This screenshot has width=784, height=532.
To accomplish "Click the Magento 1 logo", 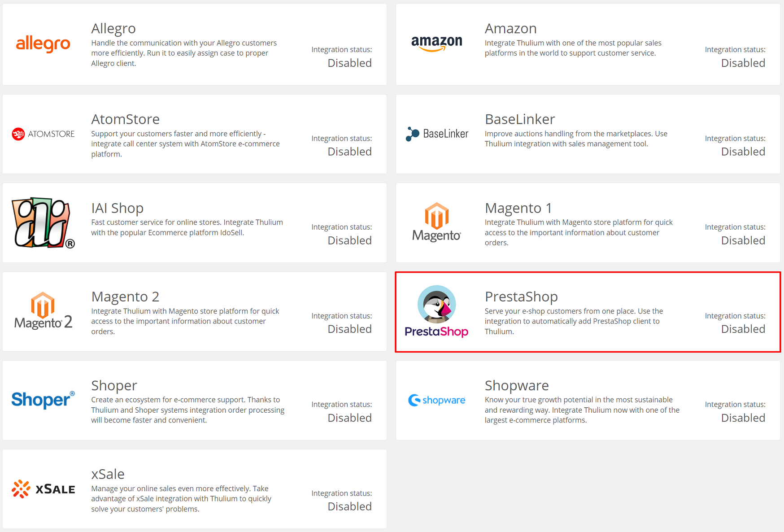I will (x=436, y=222).
